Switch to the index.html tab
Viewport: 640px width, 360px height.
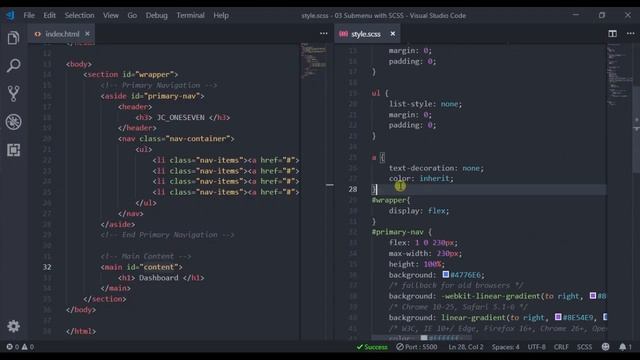click(x=61, y=34)
